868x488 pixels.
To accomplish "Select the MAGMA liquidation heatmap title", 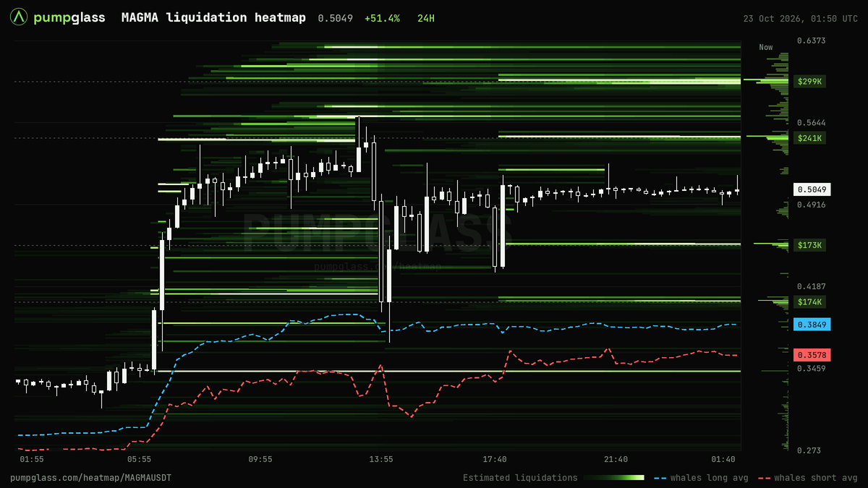I will pyautogui.click(x=213, y=17).
